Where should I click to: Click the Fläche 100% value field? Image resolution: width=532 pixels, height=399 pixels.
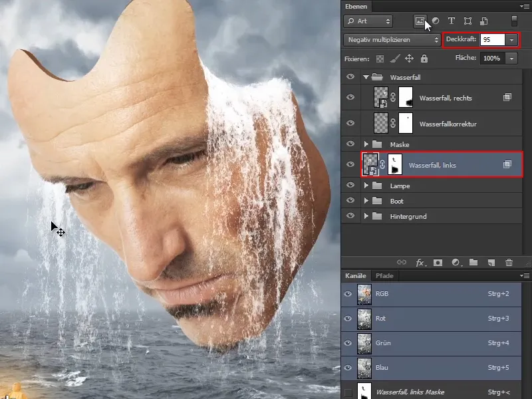492,59
